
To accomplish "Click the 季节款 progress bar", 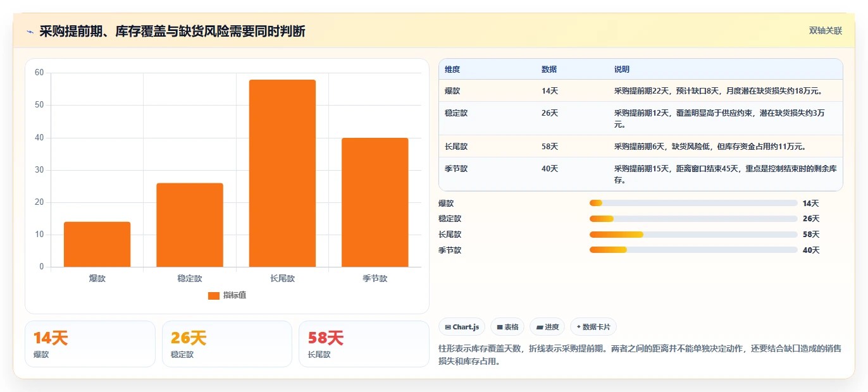I will [693, 250].
